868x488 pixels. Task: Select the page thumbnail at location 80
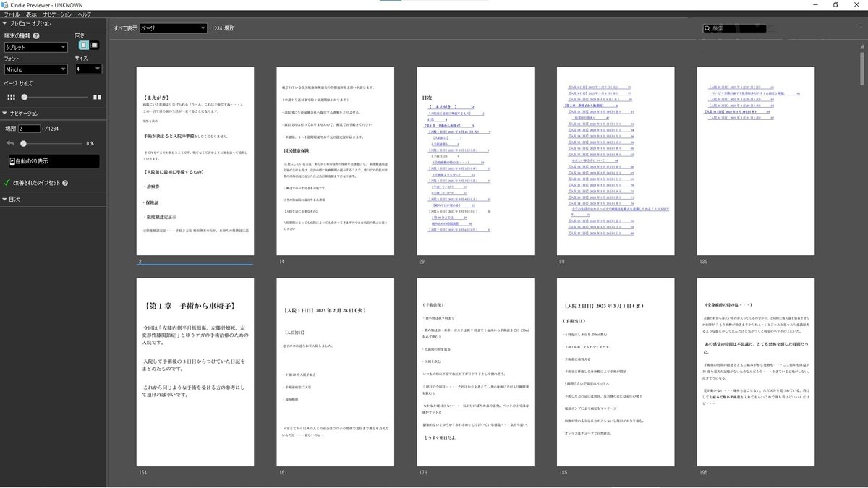tap(616, 161)
